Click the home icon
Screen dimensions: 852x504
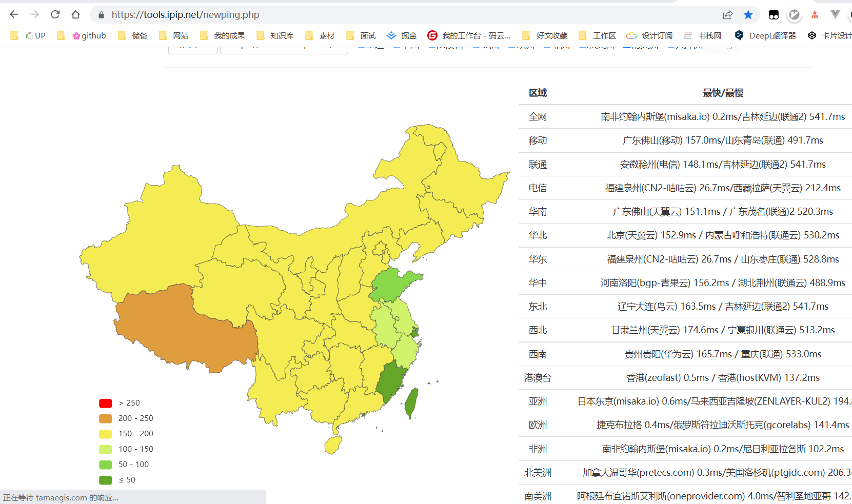point(75,14)
